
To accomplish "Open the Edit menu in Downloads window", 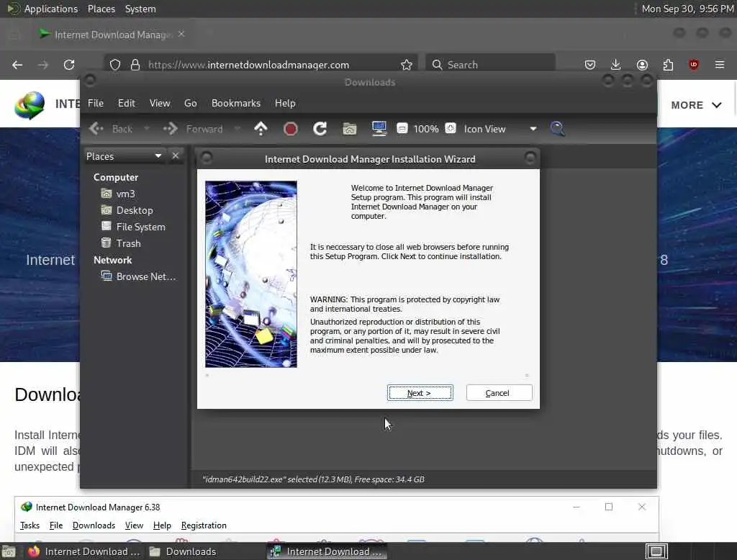I will pos(126,103).
